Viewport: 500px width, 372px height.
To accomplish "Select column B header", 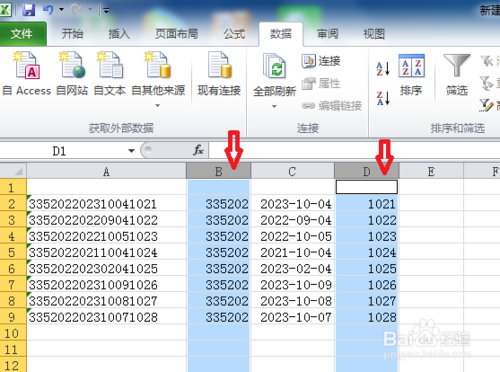I will click(x=218, y=171).
